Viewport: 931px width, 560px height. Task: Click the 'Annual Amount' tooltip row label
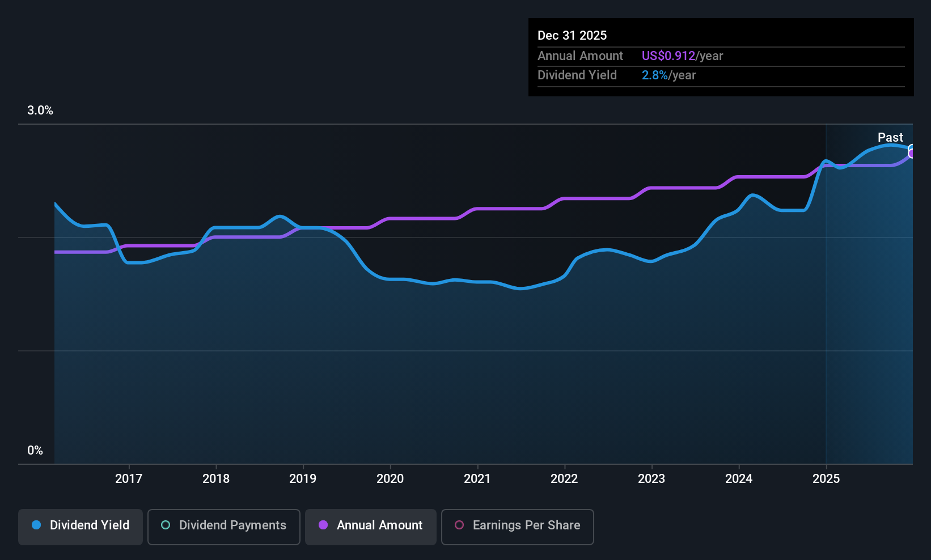(x=580, y=56)
